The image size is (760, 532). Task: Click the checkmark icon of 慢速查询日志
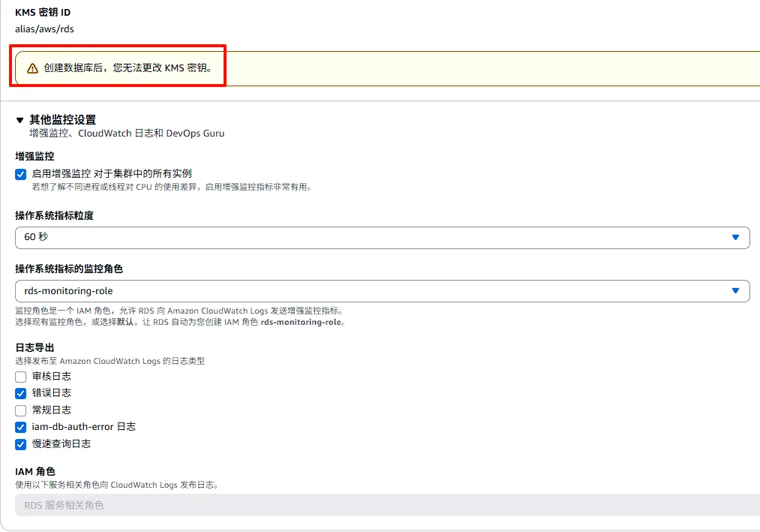[20, 444]
